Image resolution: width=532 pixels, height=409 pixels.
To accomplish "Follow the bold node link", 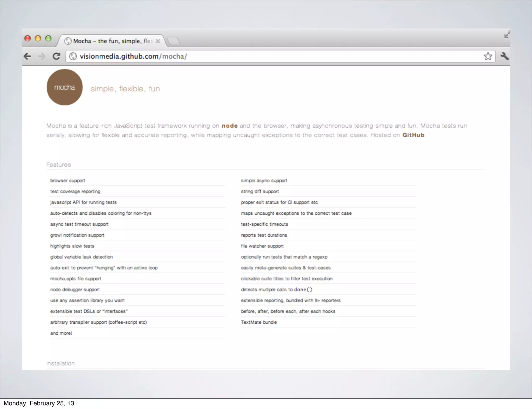I will [229, 126].
